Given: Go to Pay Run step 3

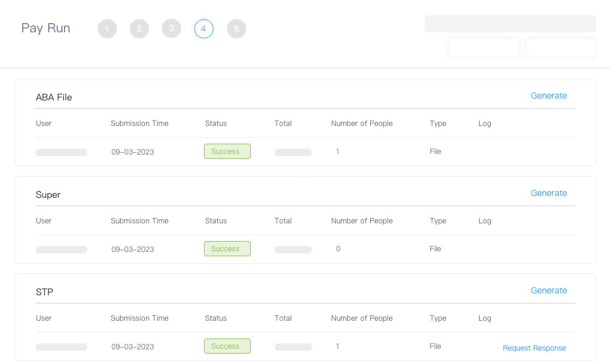Looking at the screenshot, I should 172,29.
